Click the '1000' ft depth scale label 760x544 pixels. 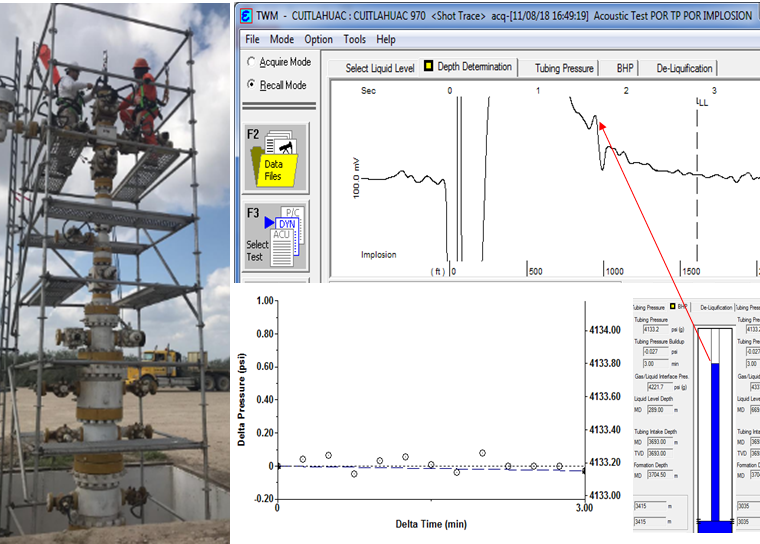[x=615, y=272]
